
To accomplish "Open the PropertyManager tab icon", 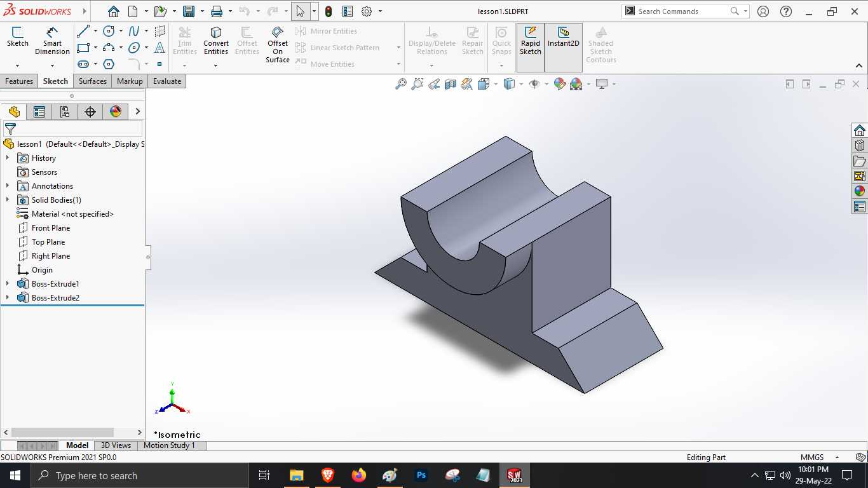I will (39, 112).
